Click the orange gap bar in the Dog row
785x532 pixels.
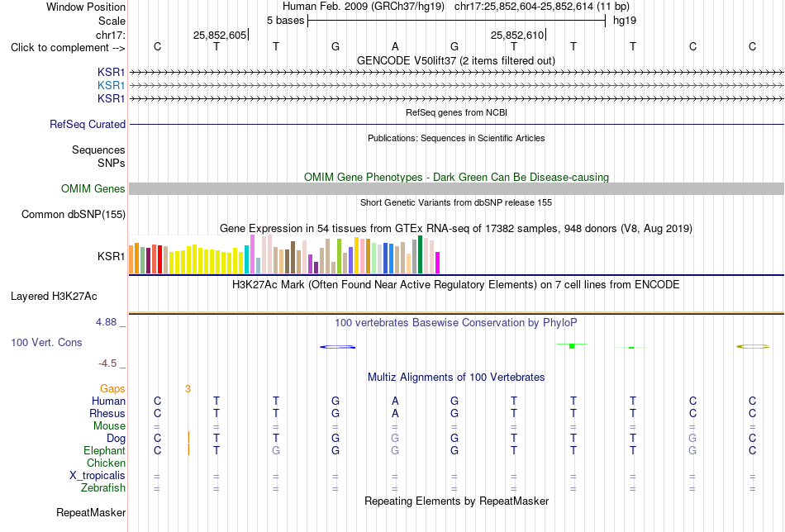click(188, 437)
